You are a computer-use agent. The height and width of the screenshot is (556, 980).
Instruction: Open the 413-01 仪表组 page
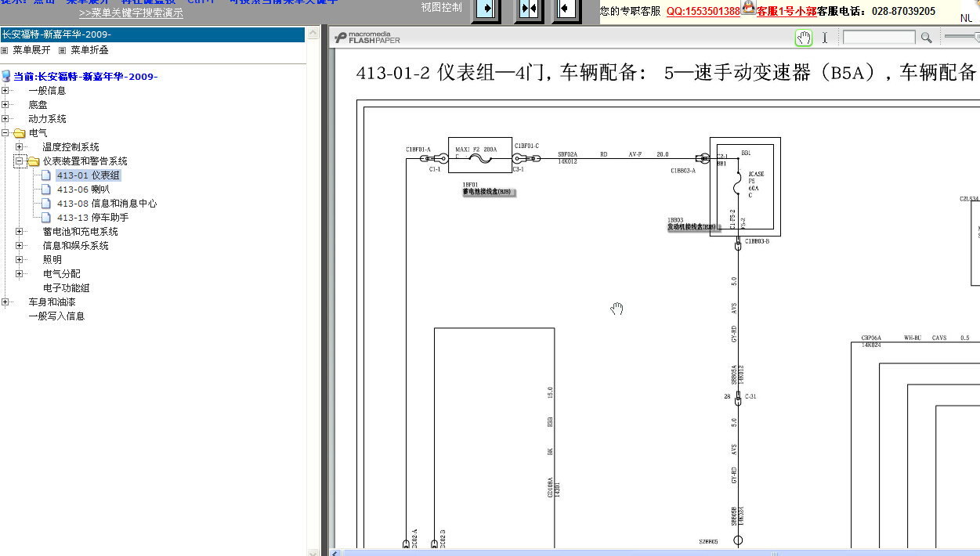coord(89,175)
